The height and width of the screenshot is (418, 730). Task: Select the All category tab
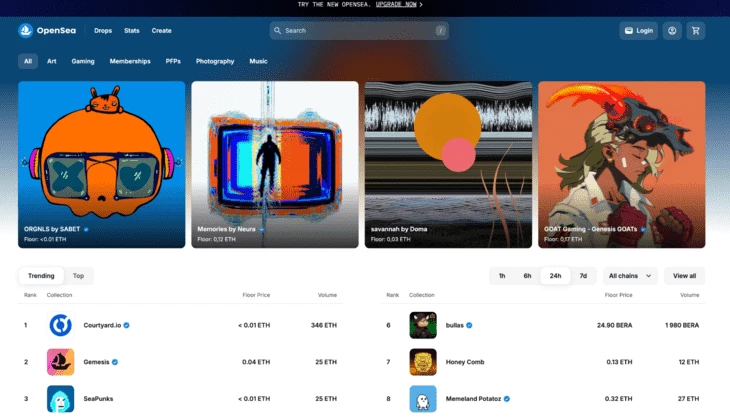(x=28, y=61)
